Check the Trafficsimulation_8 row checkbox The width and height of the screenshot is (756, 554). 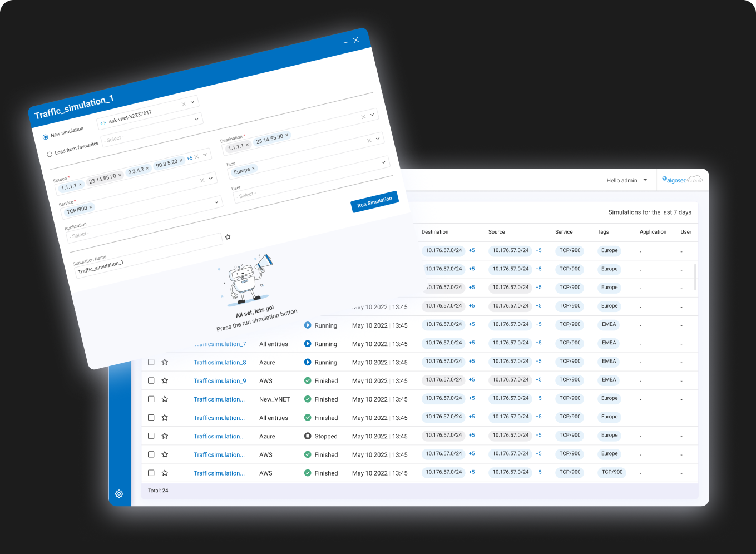pyautogui.click(x=151, y=362)
